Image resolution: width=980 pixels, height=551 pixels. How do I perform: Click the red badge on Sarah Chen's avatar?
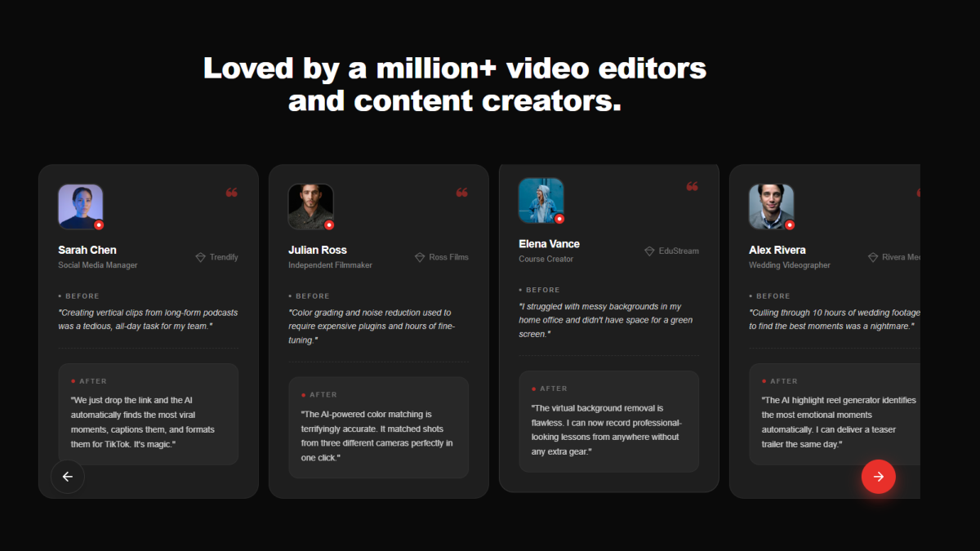tap(99, 224)
